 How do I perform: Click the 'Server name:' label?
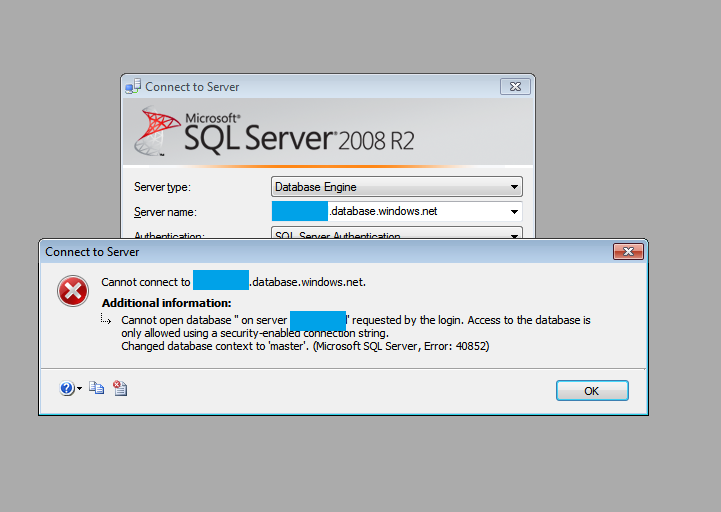(x=165, y=212)
